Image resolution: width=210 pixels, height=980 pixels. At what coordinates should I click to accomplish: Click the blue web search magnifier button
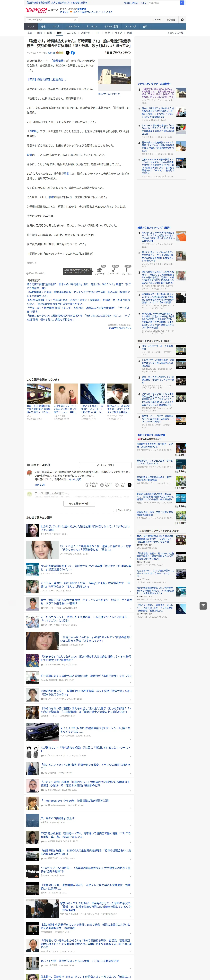coord(182,3)
